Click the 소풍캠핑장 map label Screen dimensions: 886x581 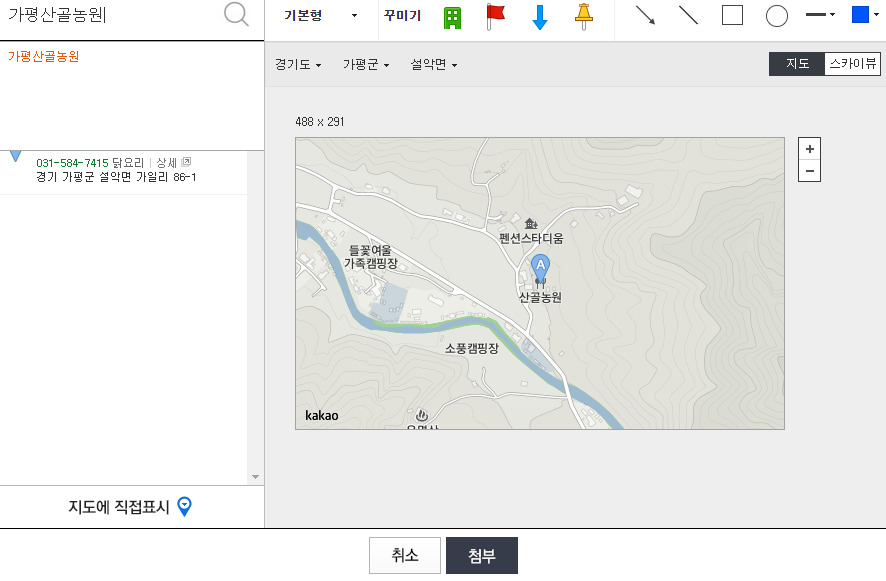coord(471,348)
